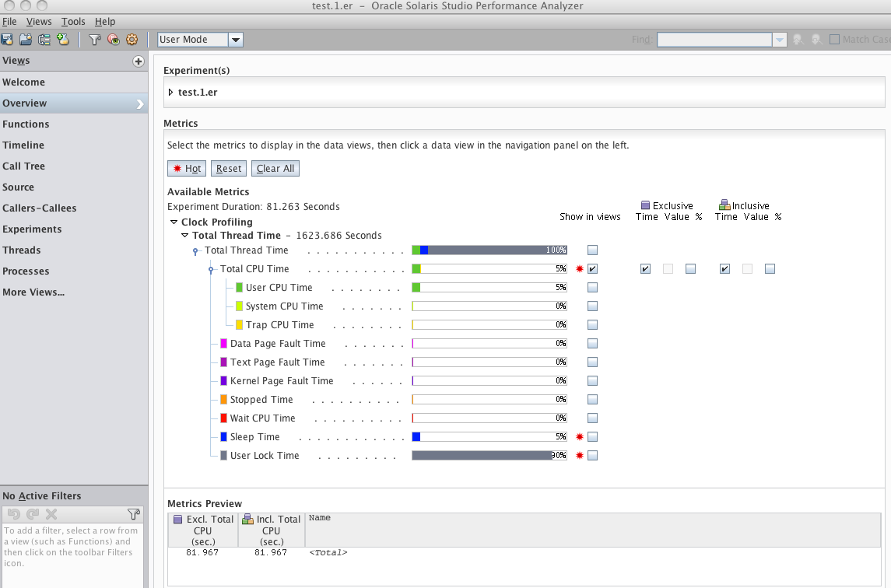Click the red hot marker beside User Lock Time

click(x=580, y=456)
